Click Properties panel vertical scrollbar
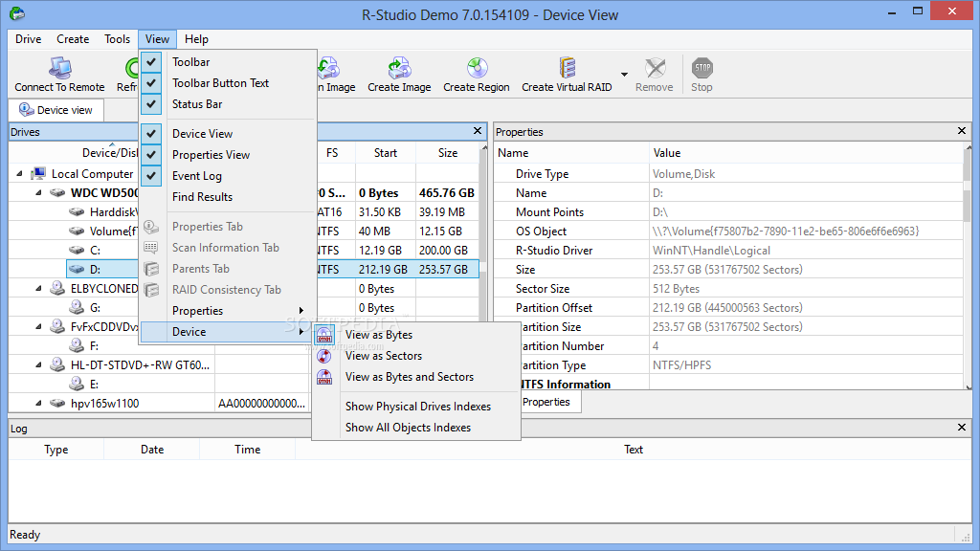 (969, 268)
